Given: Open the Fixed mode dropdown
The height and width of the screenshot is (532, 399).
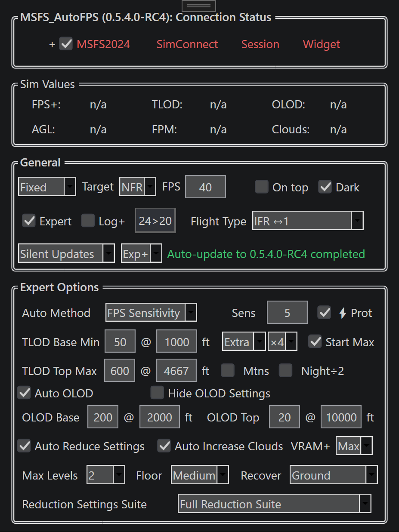Looking at the screenshot, I should 47,187.
